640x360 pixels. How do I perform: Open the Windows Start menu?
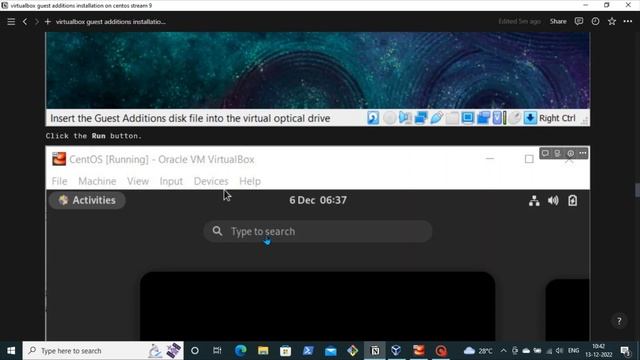pyautogui.click(x=11, y=351)
